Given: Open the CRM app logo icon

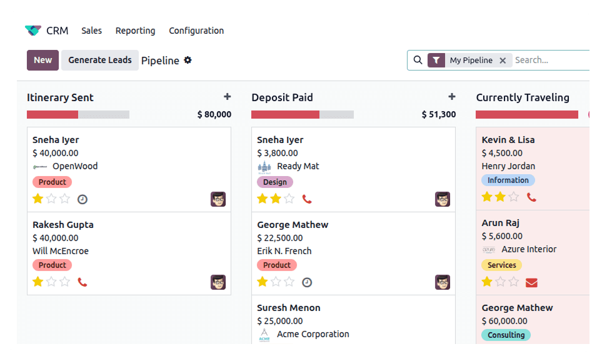Looking at the screenshot, I should coord(33,31).
